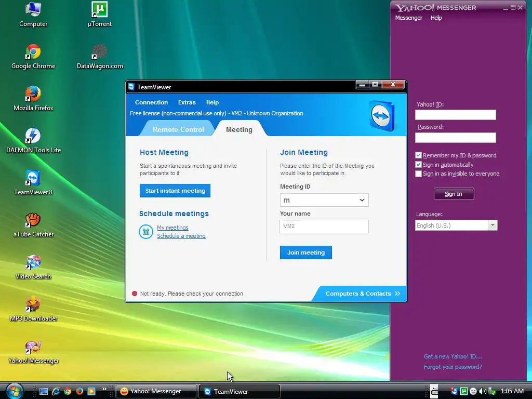Image resolution: width=532 pixels, height=399 pixels.
Task: Launch Chrome from the Quick Launch bar
Action: point(68,391)
